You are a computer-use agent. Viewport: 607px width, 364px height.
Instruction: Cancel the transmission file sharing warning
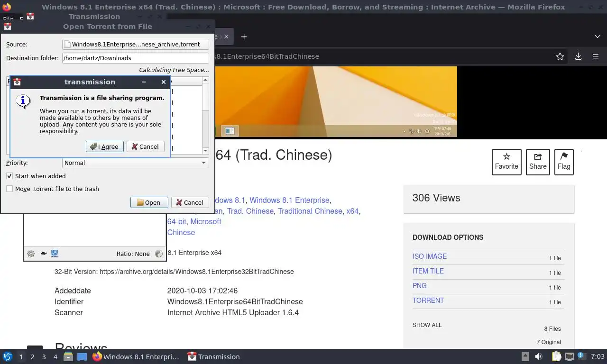(x=145, y=146)
